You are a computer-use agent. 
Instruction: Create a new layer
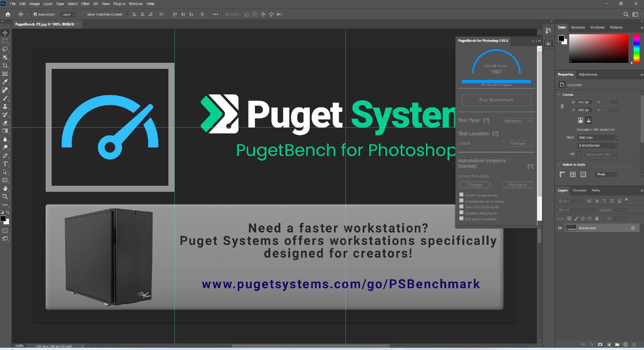click(x=626, y=345)
